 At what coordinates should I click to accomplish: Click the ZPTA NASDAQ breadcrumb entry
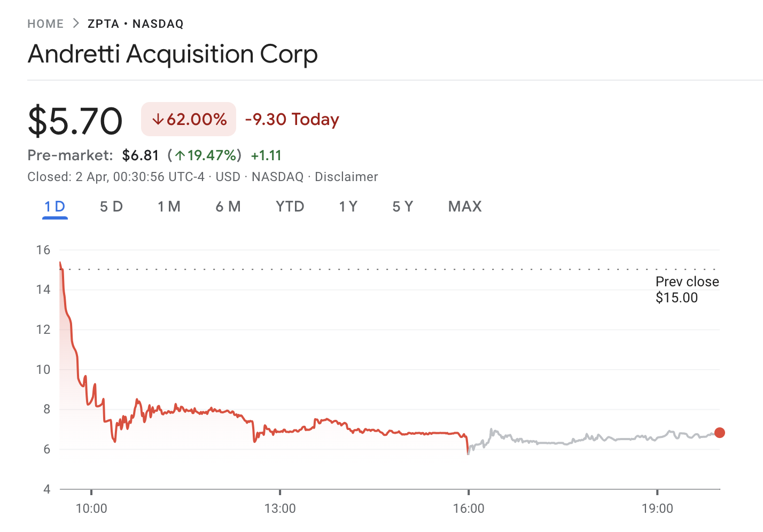click(x=134, y=24)
